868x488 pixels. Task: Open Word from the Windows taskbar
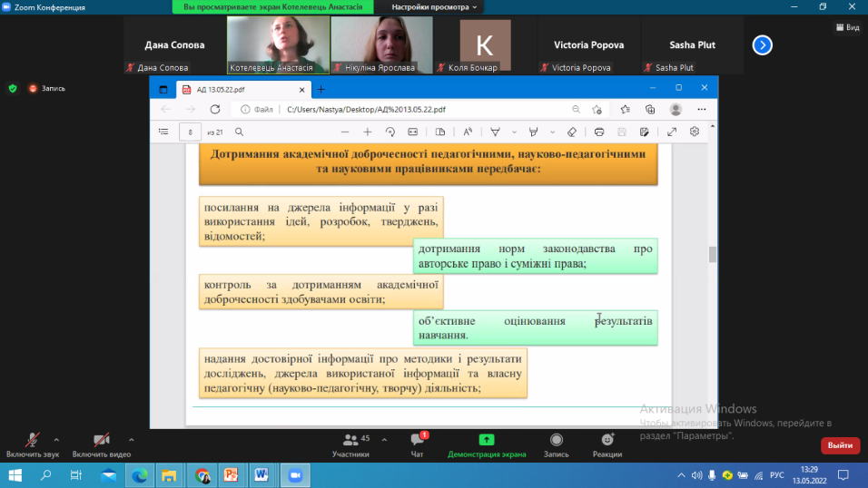261,474
